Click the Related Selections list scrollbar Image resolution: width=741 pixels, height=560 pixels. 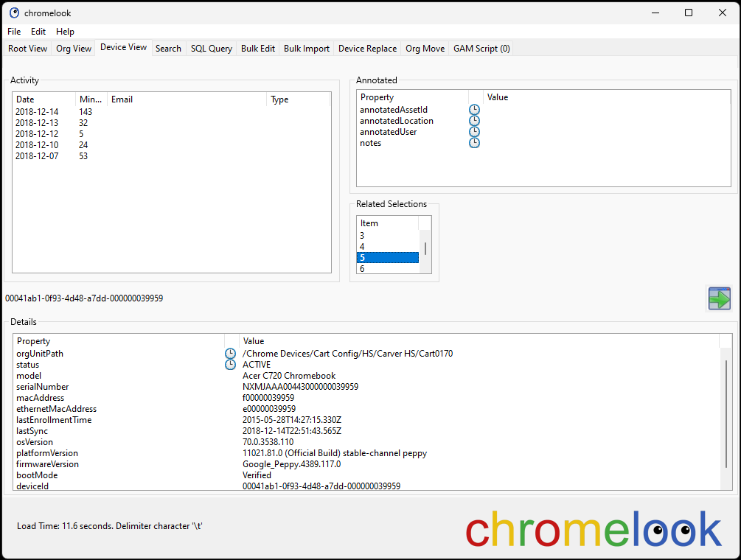coord(425,249)
